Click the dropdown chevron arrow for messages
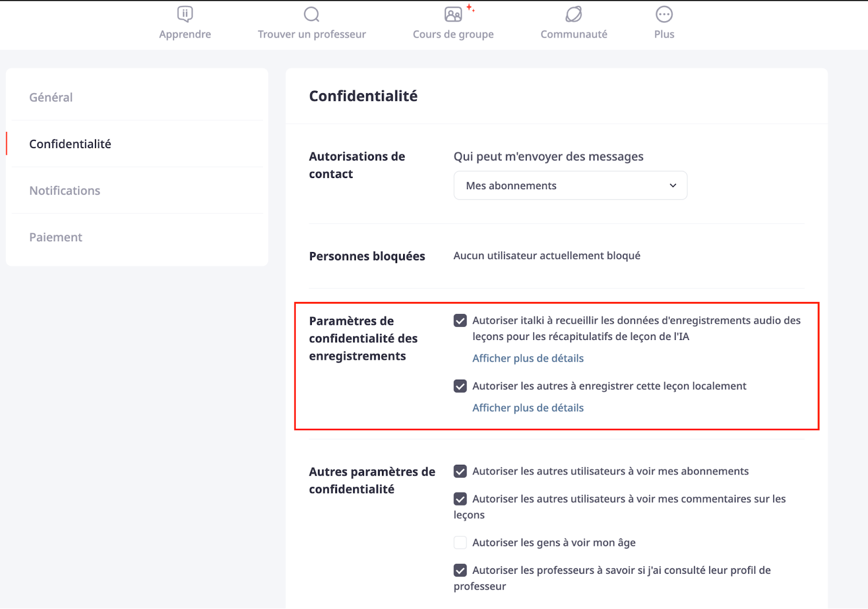The width and height of the screenshot is (868, 609). tap(673, 185)
